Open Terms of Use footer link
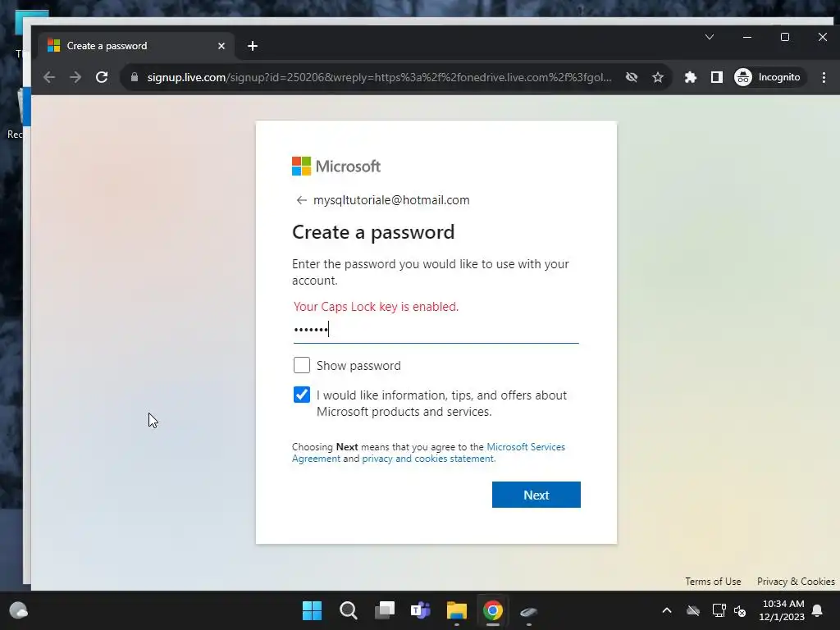Viewport: 840px width, 630px height. point(713,582)
